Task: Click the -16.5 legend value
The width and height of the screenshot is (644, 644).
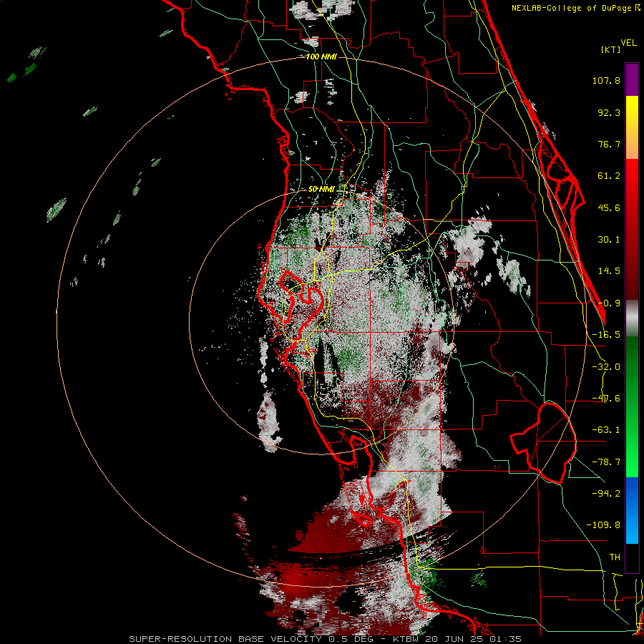Action: [606, 335]
